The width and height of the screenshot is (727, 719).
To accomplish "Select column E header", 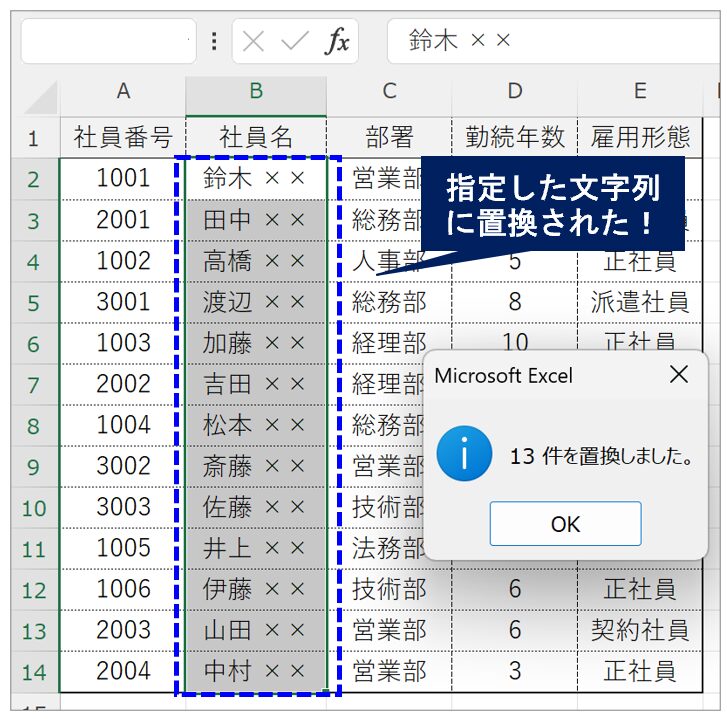I will (x=640, y=92).
